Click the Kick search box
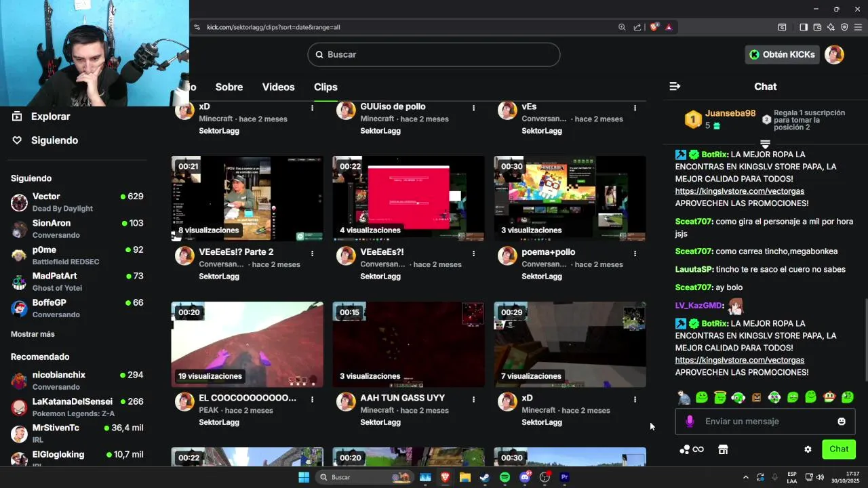The height and width of the screenshot is (488, 868). pos(434,54)
